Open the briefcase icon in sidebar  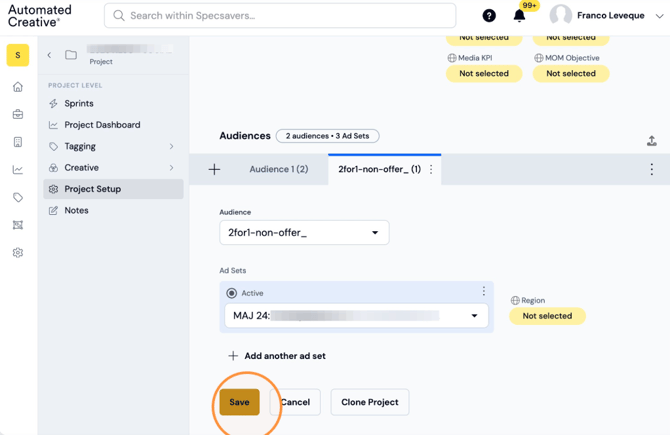coord(18,115)
